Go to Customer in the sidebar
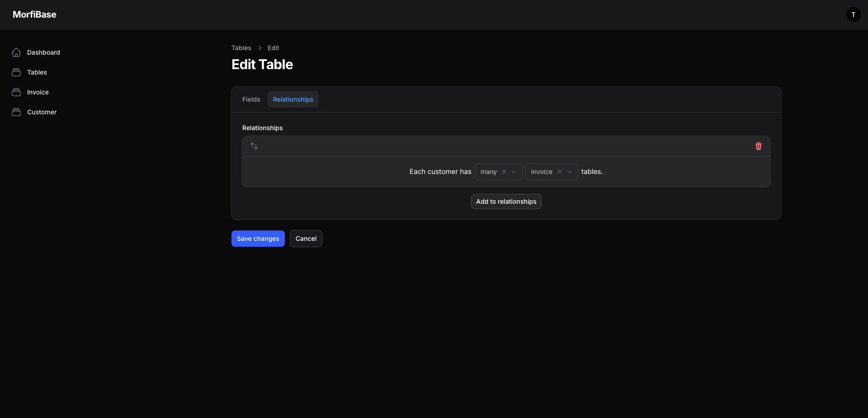 pos(42,112)
